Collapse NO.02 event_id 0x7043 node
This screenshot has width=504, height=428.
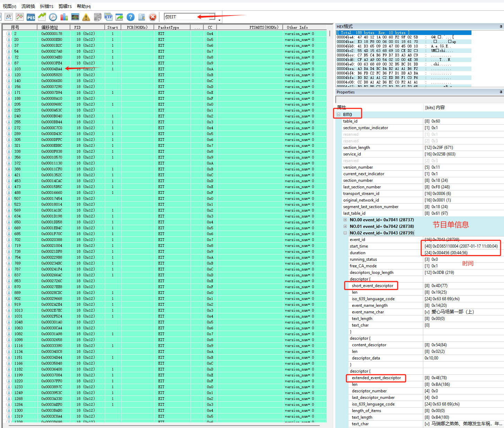pyautogui.click(x=345, y=233)
